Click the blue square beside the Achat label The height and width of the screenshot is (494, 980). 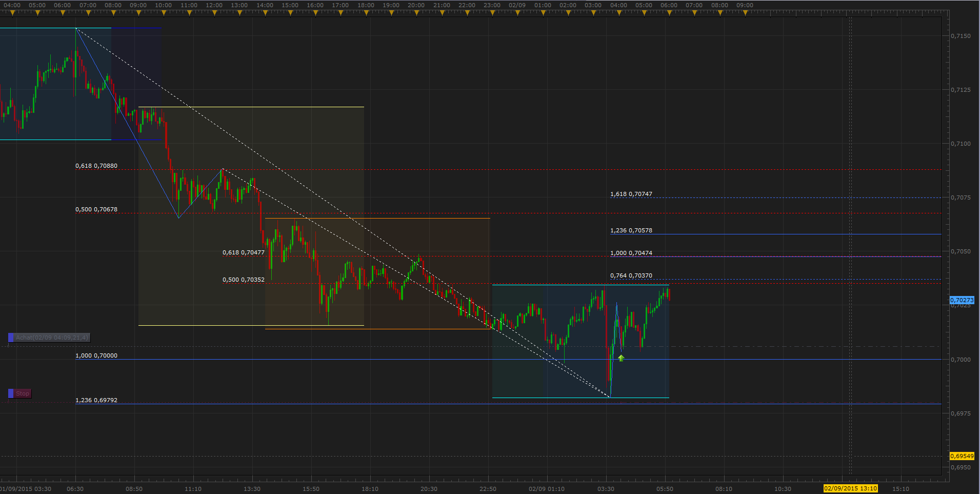point(11,338)
